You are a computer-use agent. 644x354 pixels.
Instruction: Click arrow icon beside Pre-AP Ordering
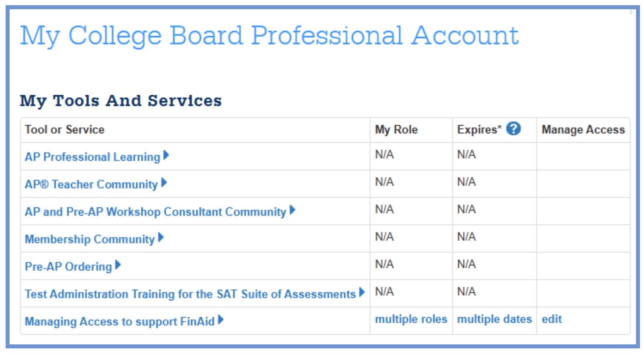(118, 265)
